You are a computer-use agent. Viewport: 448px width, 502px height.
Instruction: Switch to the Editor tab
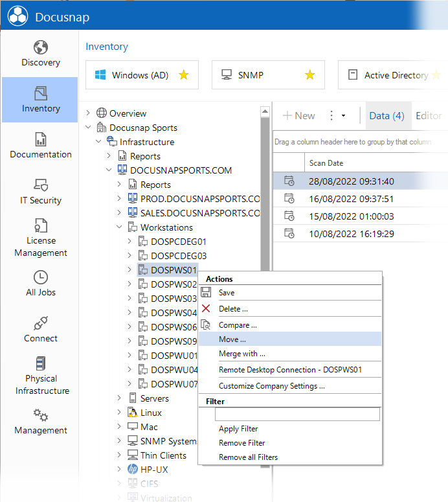(429, 115)
